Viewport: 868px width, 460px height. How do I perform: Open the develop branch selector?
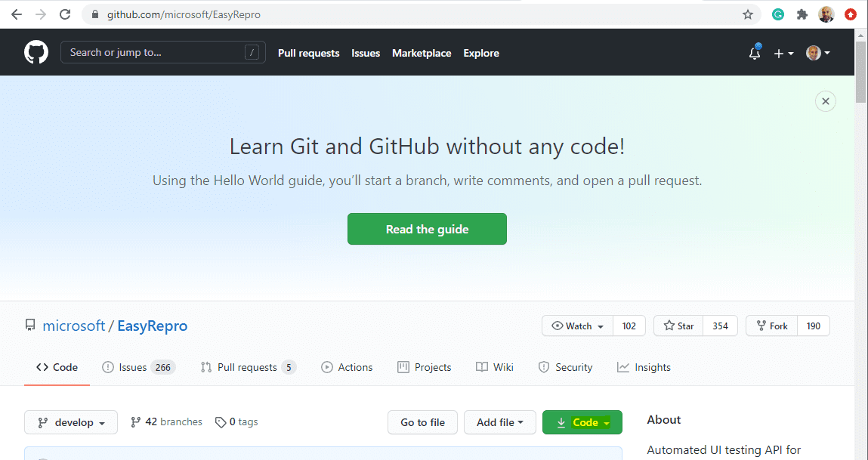point(71,422)
